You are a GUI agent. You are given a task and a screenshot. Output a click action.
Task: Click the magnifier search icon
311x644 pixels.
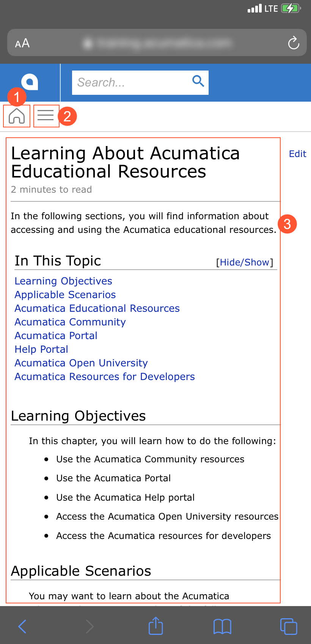point(198,81)
